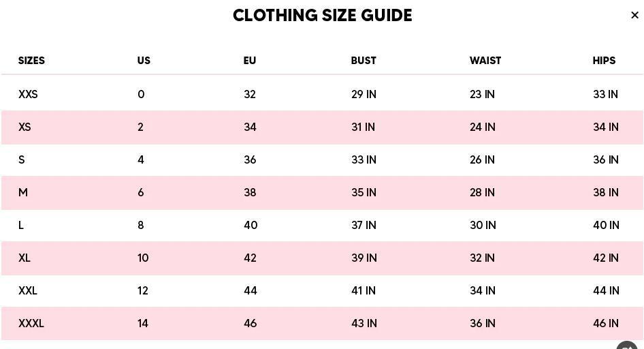
Task: Select the XL size label
Action: tap(25, 258)
